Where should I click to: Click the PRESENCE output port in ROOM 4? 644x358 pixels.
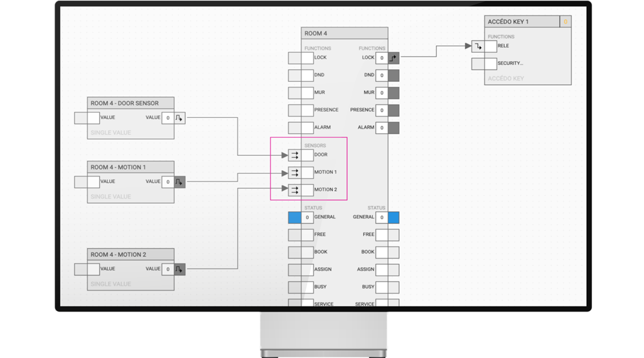tap(393, 110)
